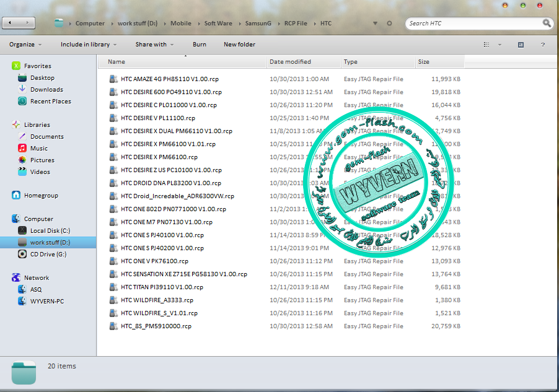Image resolution: width=559 pixels, height=392 pixels.
Task: Select HTC SENSATION XE Z715E PG58130 V1.00.rcp
Action: (x=184, y=274)
